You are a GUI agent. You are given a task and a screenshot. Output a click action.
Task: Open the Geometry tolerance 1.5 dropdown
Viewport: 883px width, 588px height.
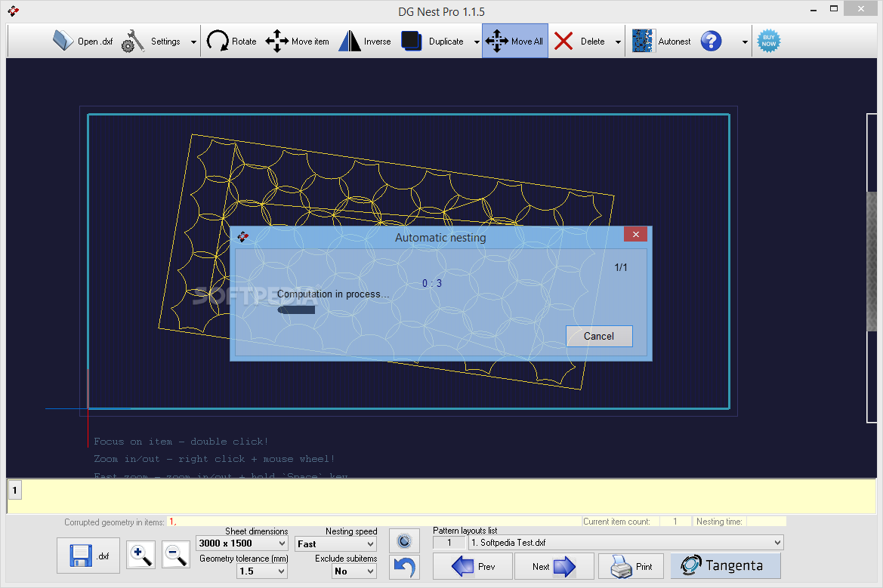262,571
